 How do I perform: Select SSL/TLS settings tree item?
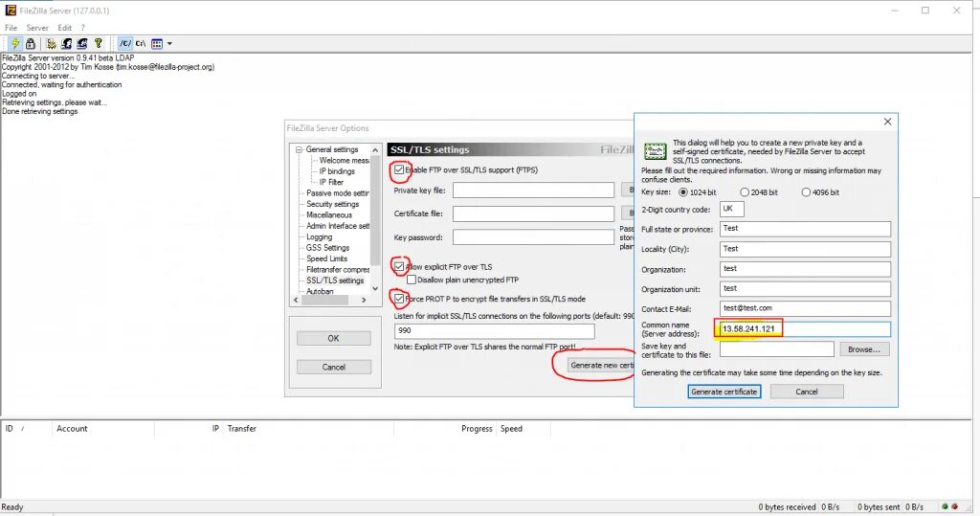point(334,280)
